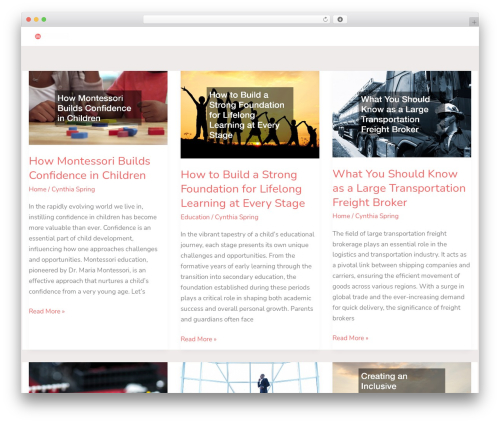Open the Montessori confidence post thumbnail image
Viewport: 500px width, 423px height.
[x=98, y=108]
